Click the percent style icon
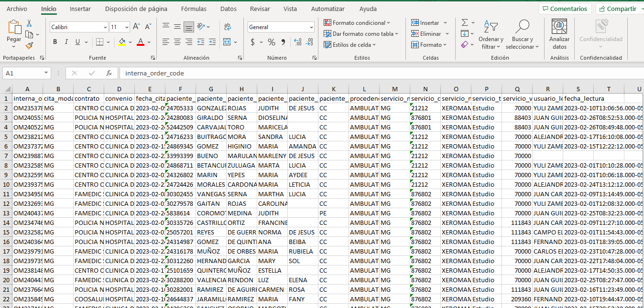The height and width of the screenshot is (308, 644). click(x=271, y=42)
